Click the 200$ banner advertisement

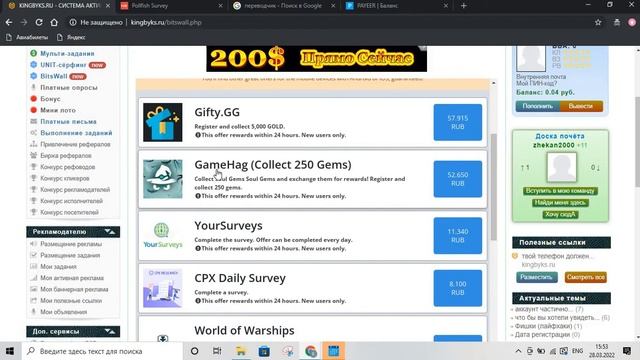pos(316,59)
